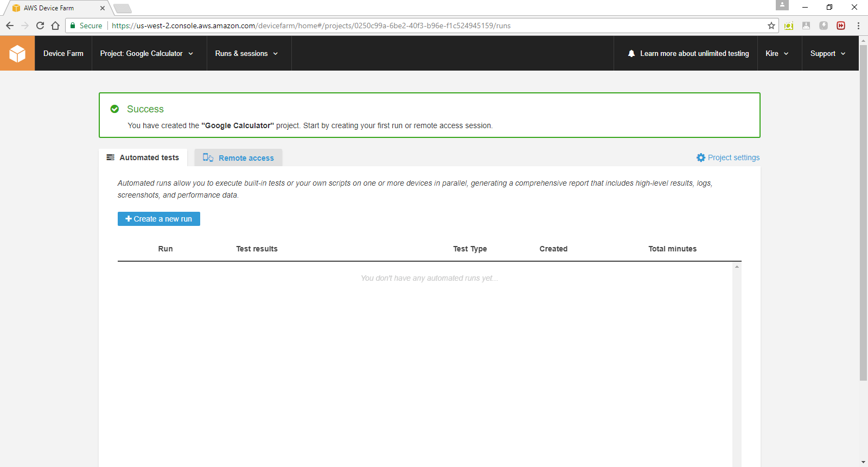This screenshot has height=467, width=868.
Task: Open a new browser tab
Action: pyautogui.click(x=123, y=8)
